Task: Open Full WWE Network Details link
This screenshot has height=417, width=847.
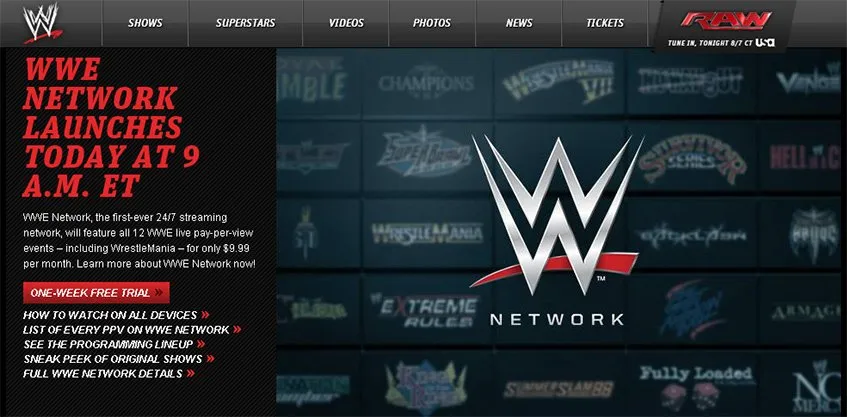Action: pyautogui.click(x=109, y=373)
